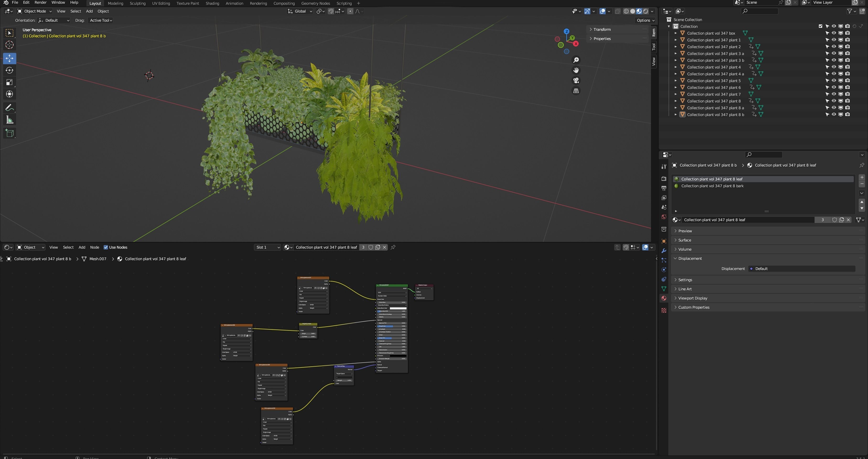
Task: Switch perspective/orthographic grid icon
Action: pyautogui.click(x=576, y=91)
